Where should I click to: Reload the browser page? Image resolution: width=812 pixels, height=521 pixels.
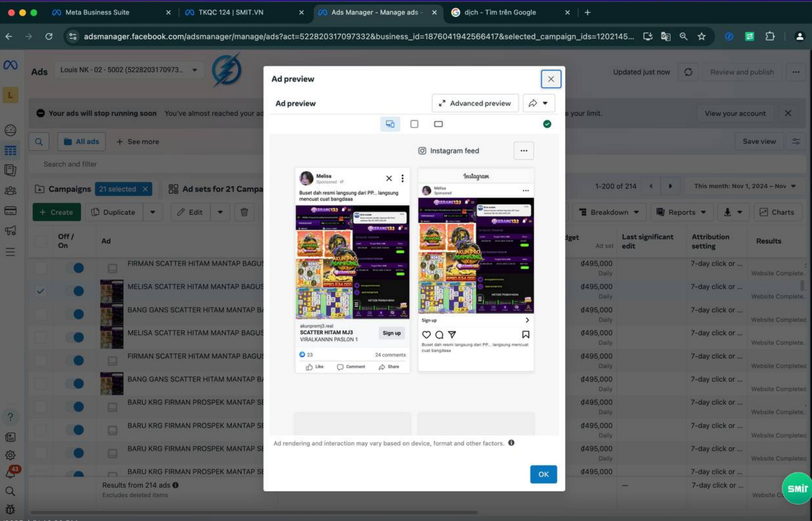click(x=49, y=37)
